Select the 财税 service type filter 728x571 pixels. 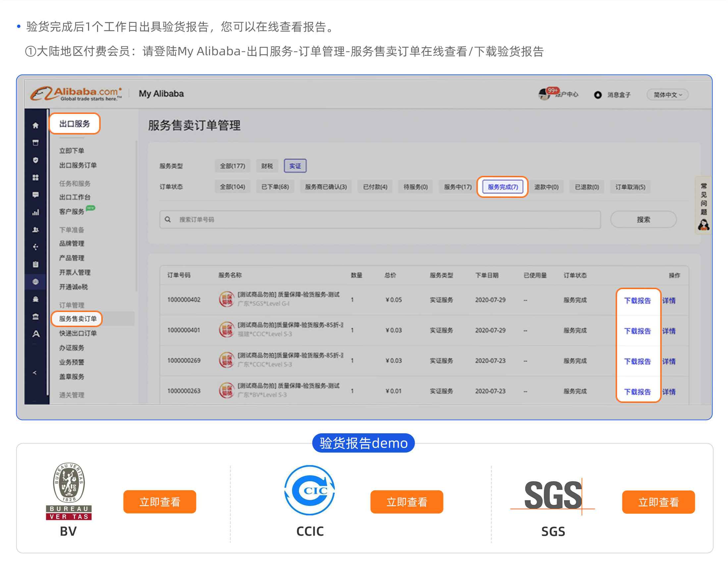pyautogui.click(x=267, y=166)
